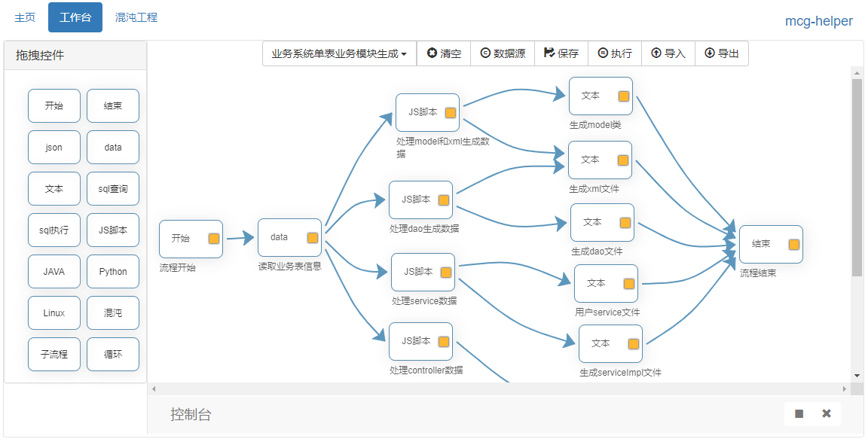The height and width of the screenshot is (442, 868).
Task: Toggle orange square on data node
Action: pos(313,238)
